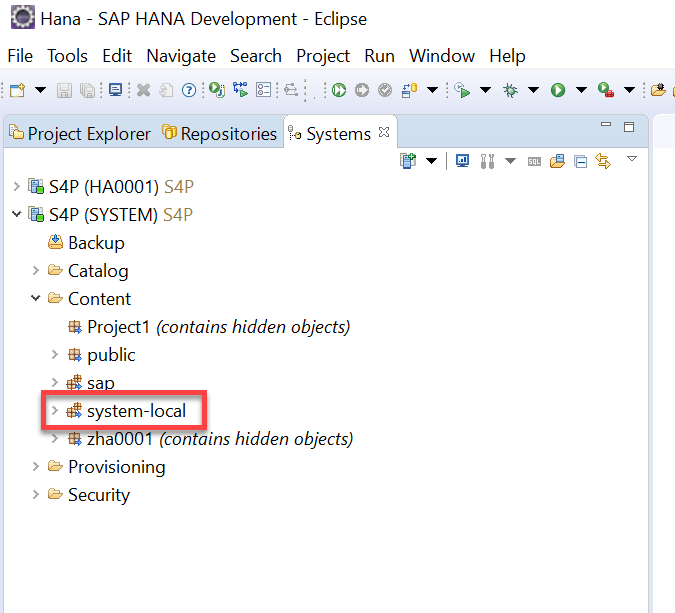This screenshot has width=675, height=613.
Task: Maximize the Systems view panel
Action: (x=629, y=127)
